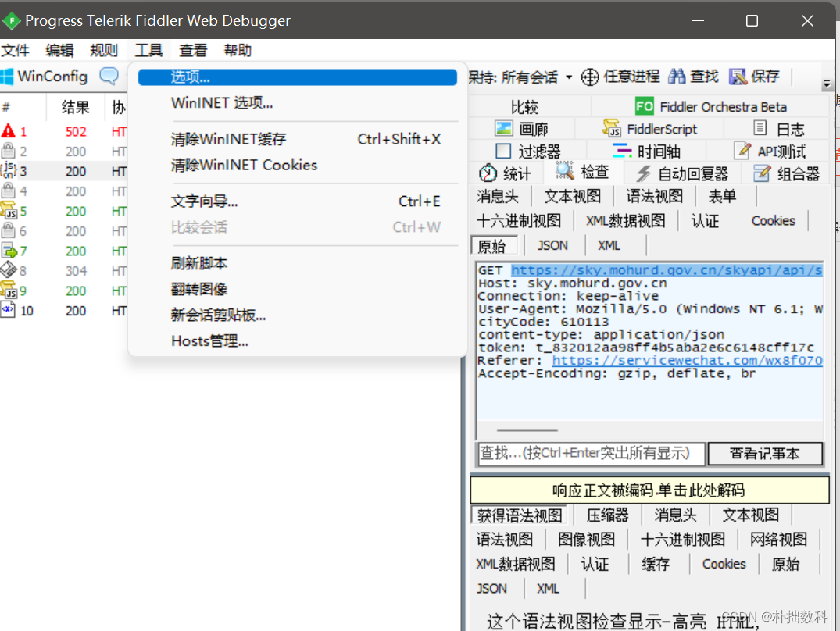Select Options (选项...) in Tools menu
Viewport: 840px width, 631px height.
(298, 77)
